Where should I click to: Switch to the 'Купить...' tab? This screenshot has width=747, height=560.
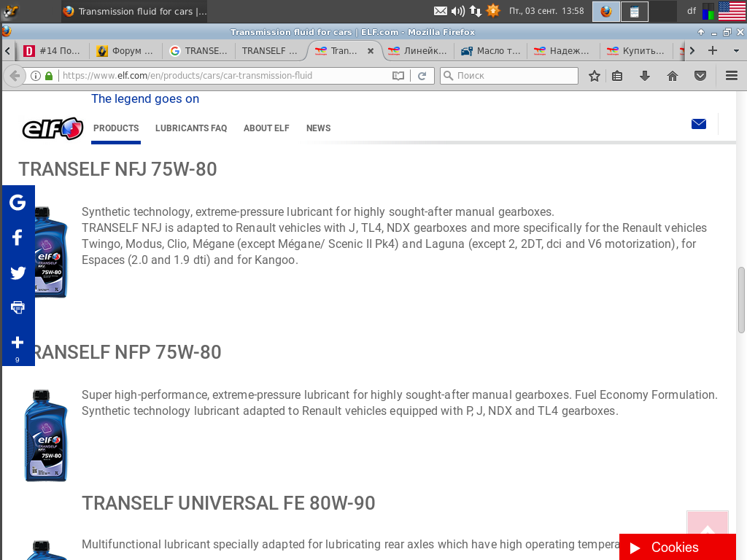[637, 51]
